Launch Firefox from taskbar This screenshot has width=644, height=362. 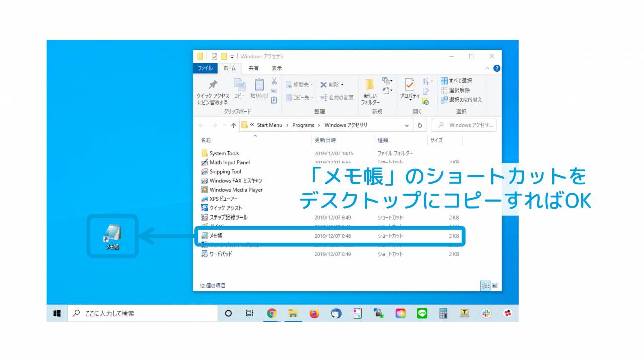pyautogui.click(x=314, y=313)
